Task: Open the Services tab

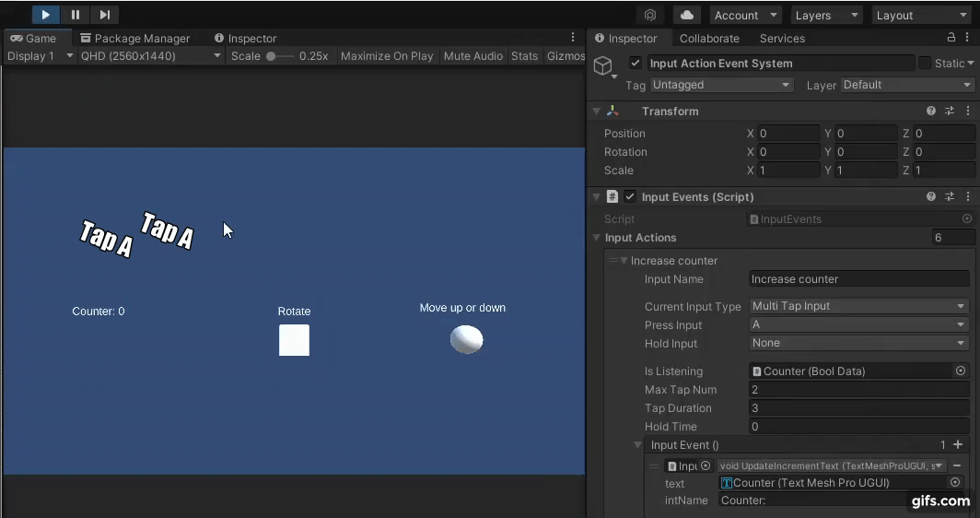Action: click(x=782, y=39)
